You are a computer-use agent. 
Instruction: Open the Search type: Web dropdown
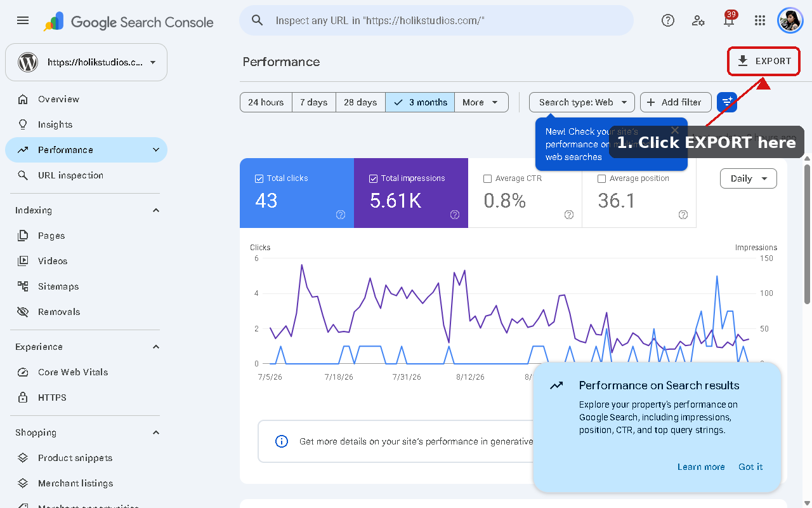click(x=582, y=102)
